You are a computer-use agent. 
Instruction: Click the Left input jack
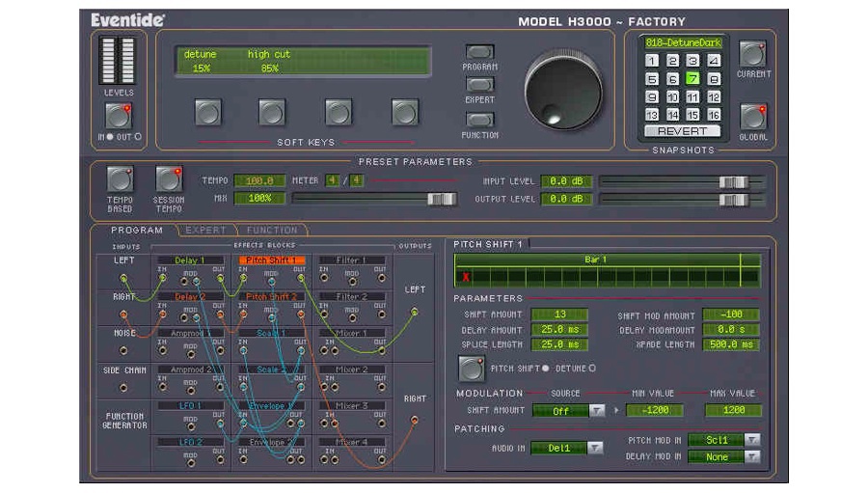pos(123,278)
